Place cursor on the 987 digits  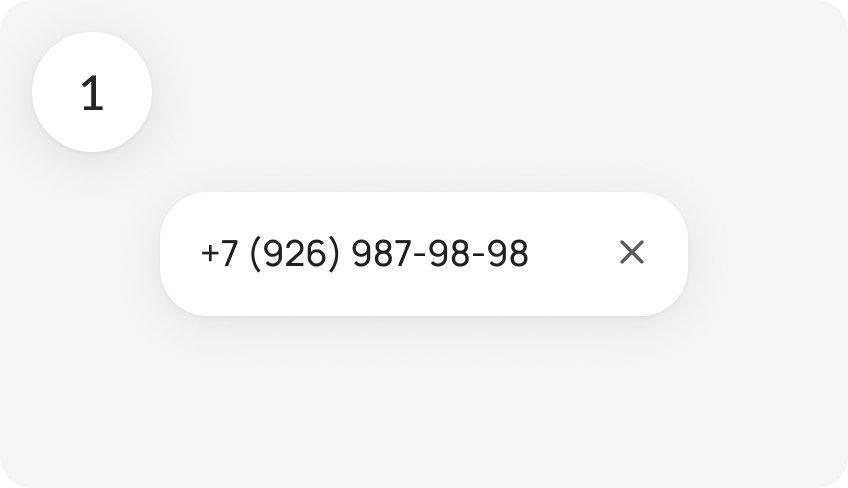[x=381, y=253]
